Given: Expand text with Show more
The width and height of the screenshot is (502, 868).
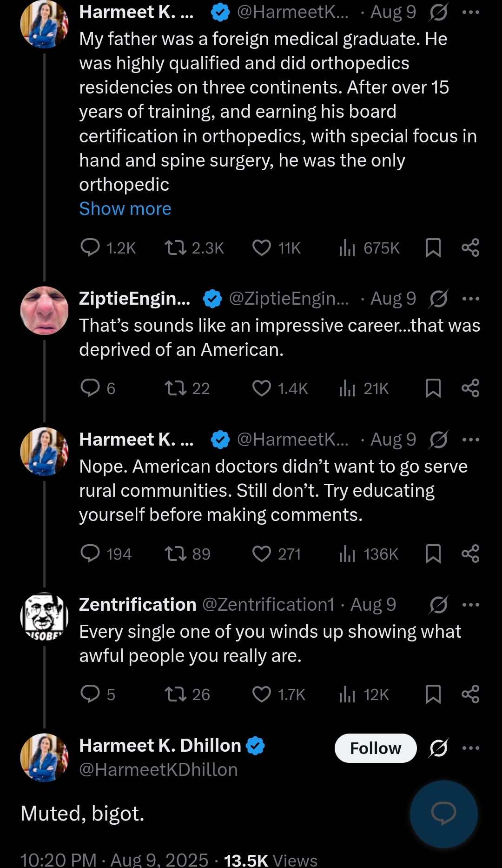Looking at the screenshot, I should pos(125,209).
